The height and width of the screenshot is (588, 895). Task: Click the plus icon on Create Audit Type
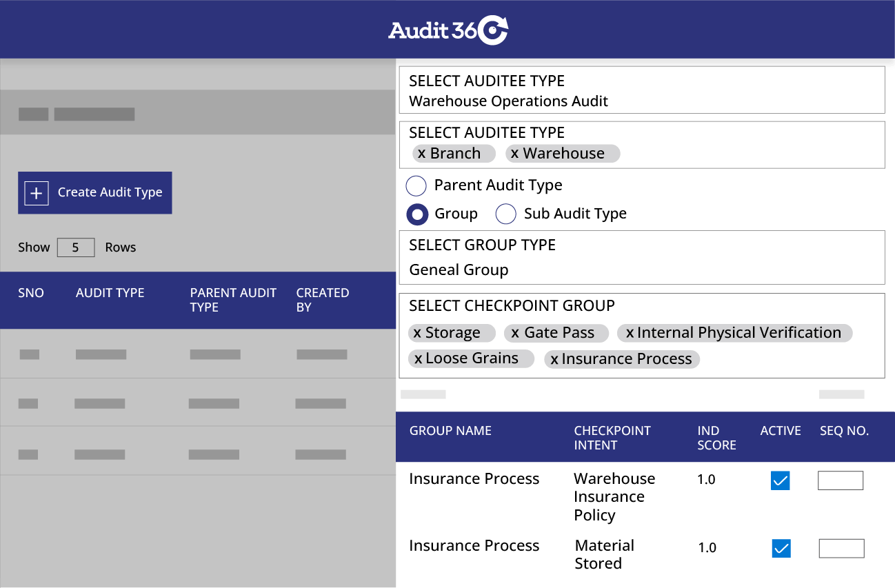(35, 193)
